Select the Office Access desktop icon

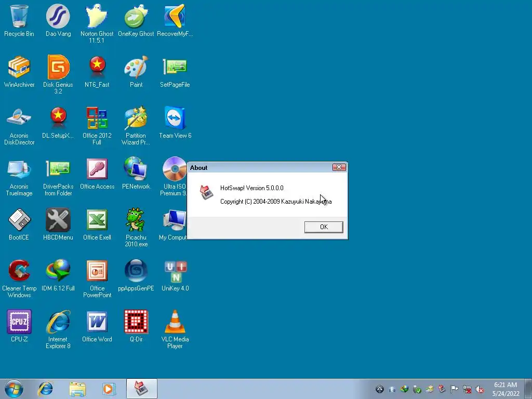[x=97, y=173]
